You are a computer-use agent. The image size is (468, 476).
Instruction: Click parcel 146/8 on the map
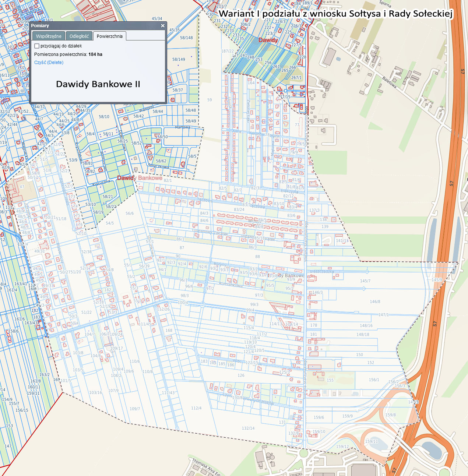coord(375,302)
